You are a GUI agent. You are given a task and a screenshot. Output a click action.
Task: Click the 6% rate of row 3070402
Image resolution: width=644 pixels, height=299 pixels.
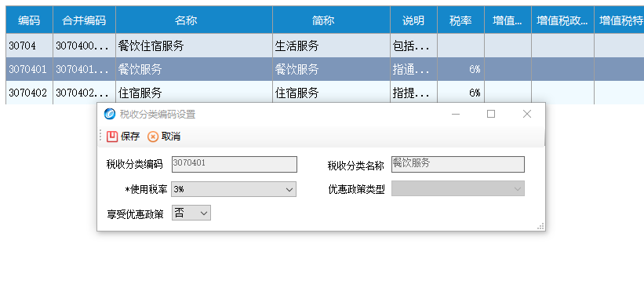[460, 93]
